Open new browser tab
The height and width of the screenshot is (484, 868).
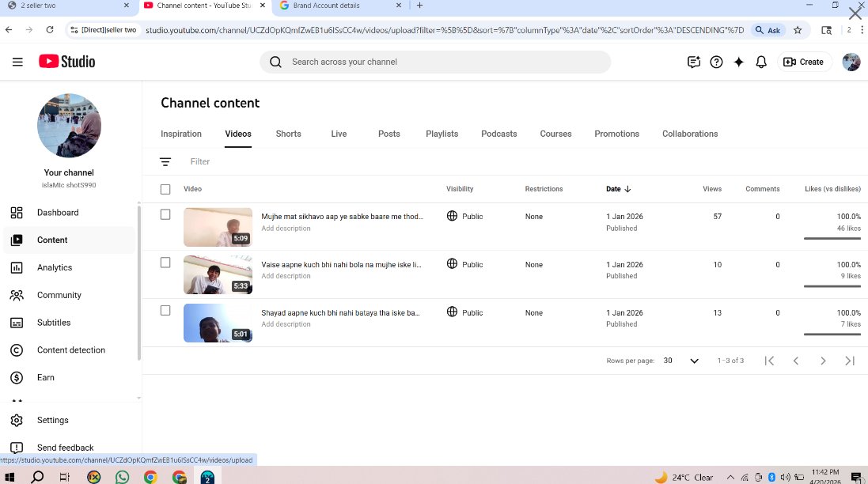coord(419,6)
